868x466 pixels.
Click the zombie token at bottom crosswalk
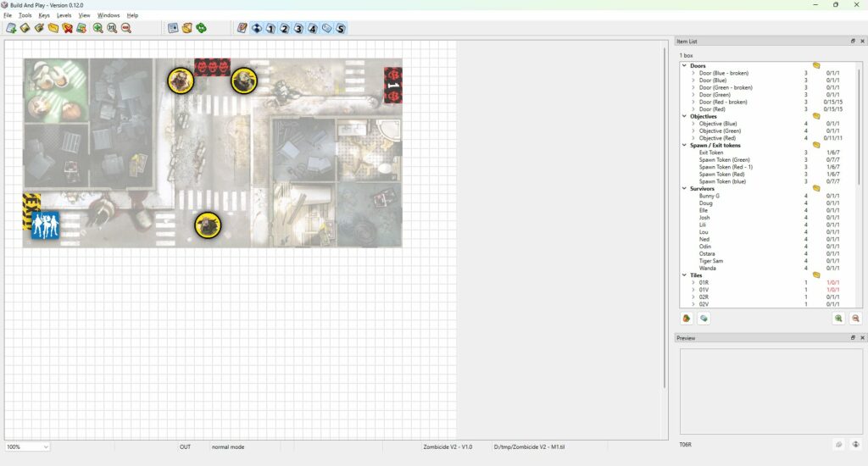[208, 226]
